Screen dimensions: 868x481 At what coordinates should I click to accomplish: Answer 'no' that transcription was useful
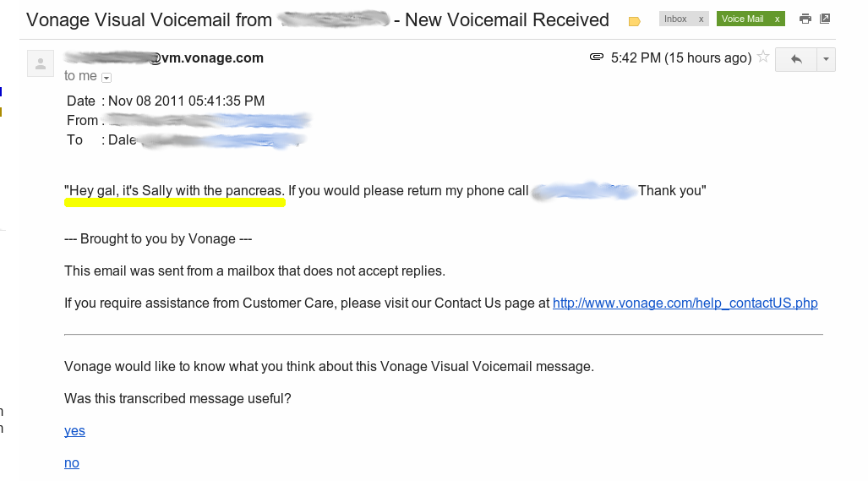click(72, 462)
